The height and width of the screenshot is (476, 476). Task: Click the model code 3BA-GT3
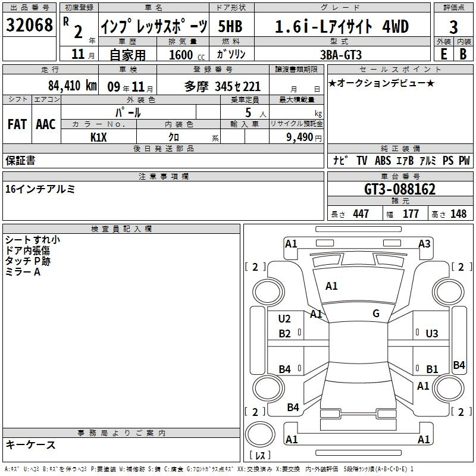[341, 55]
